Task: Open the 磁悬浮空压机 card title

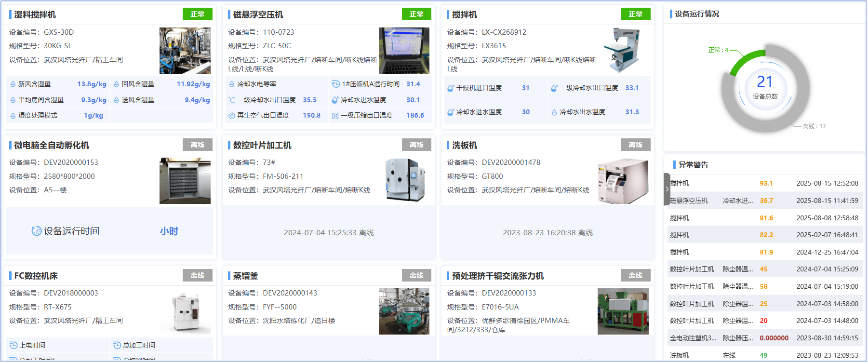Action: pyautogui.click(x=258, y=14)
